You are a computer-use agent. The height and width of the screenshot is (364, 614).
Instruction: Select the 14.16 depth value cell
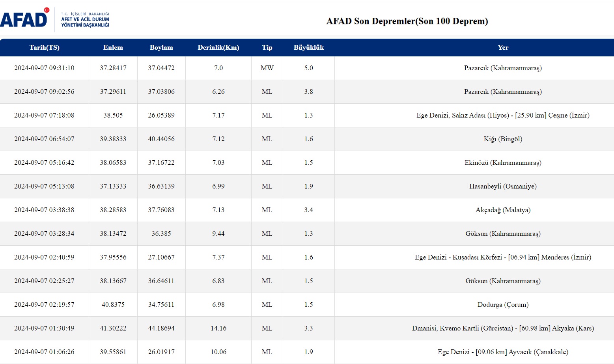[x=218, y=329]
